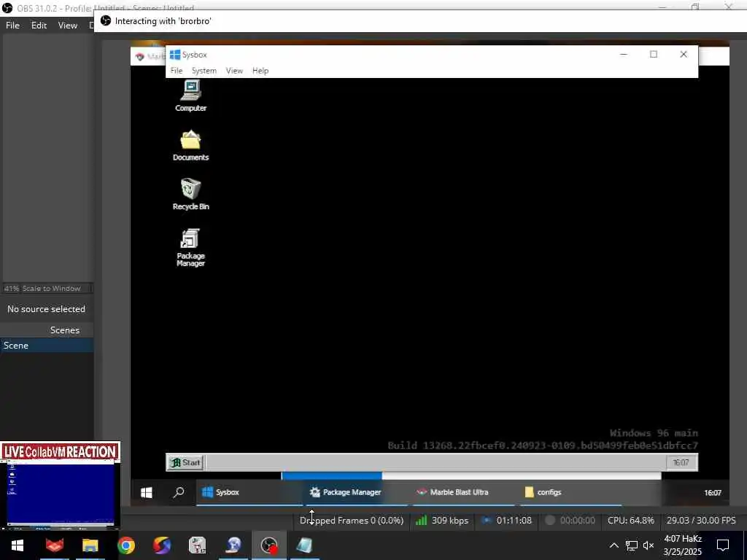Open the Sysbox File menu

pyautogui.click(x=177, y=71)
